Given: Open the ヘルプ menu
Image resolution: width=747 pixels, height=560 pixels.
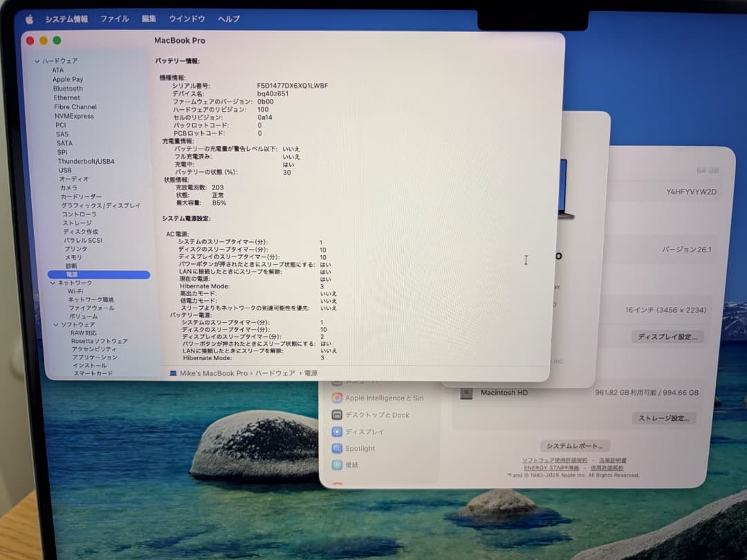Looking at the screenshot, I should [x=229, y=19].
